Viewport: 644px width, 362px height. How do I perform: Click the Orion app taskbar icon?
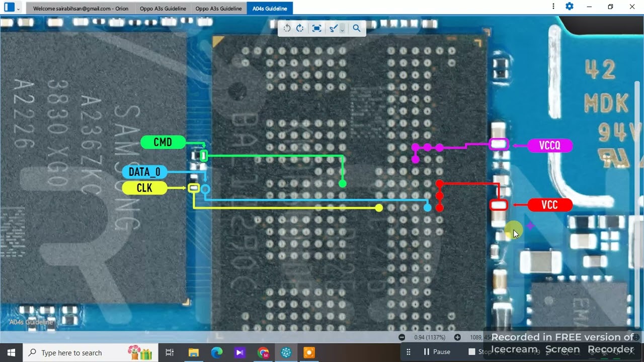tap(286, 352)
